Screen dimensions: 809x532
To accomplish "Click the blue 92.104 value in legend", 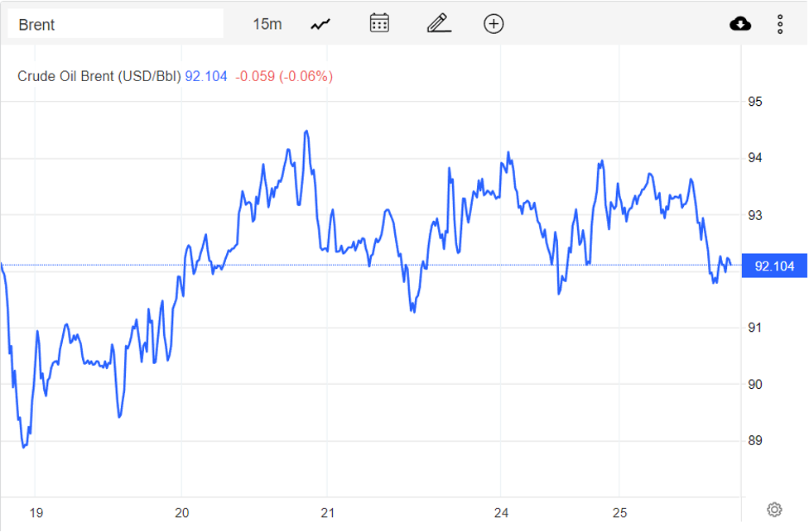I will (x=205, y=76).
